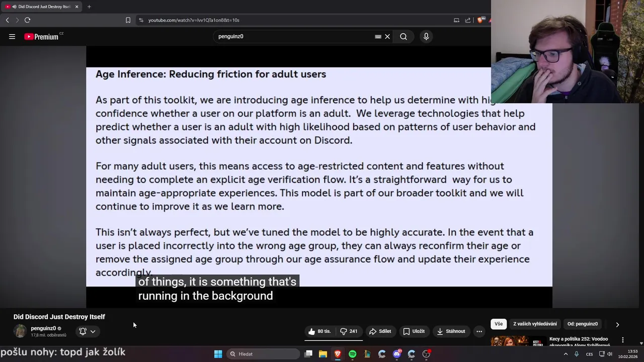Open the YouTube hamburger guide menu

click(x=12, y=36)
